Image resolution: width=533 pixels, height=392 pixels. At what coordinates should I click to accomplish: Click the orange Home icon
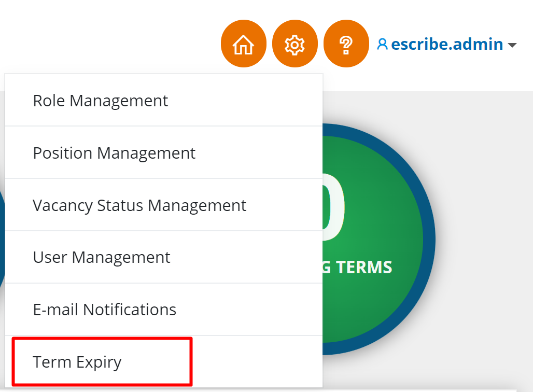tap(243, 45)
